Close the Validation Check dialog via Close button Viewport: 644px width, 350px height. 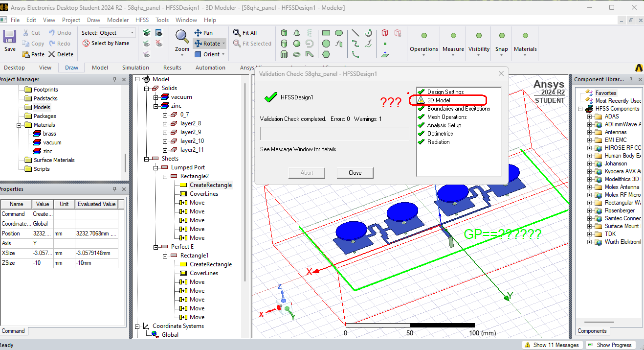pos(355,173)
